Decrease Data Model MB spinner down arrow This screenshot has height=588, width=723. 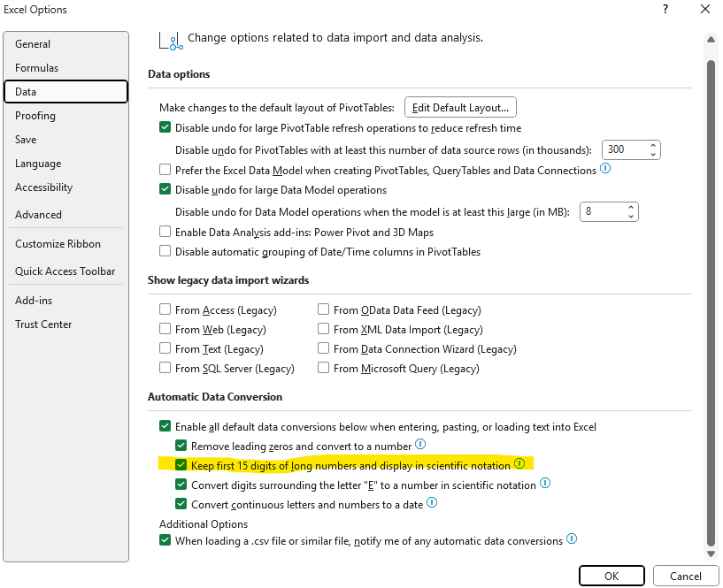(631, 216)
